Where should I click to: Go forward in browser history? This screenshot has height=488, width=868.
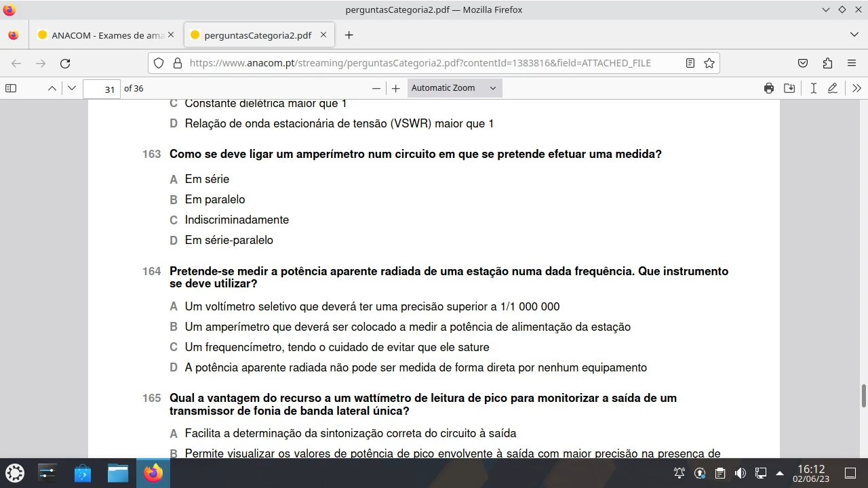click(x=41, y=63)
